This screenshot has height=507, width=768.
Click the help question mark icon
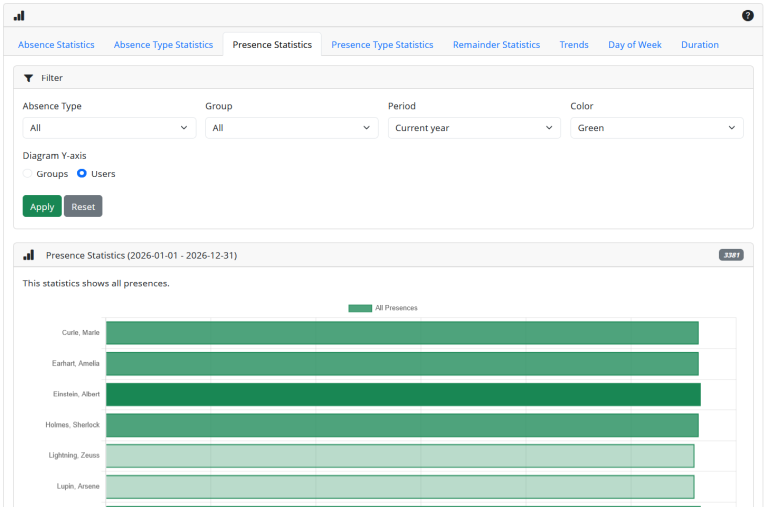tap(748, 16)
